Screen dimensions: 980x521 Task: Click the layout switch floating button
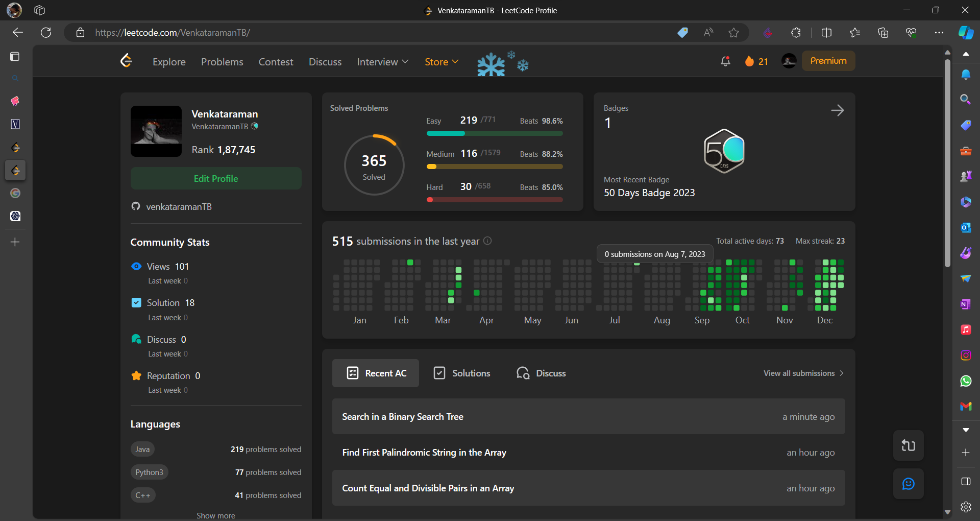coord(909,445)
